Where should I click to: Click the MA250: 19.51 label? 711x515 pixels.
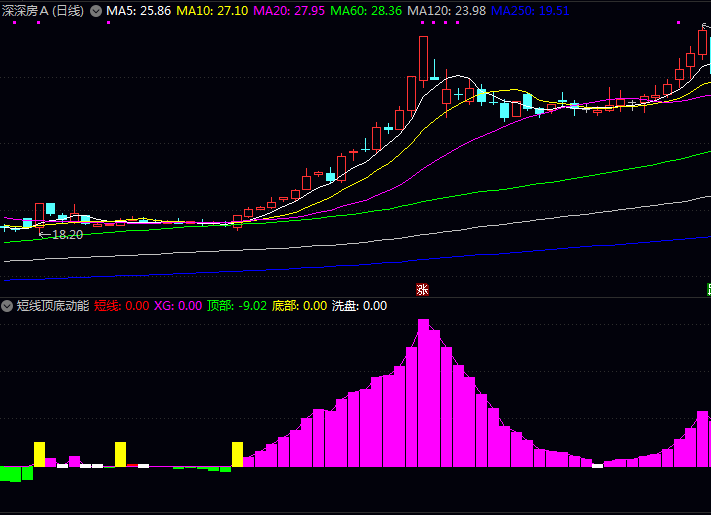pyautogui.click(x=530, y=11)
